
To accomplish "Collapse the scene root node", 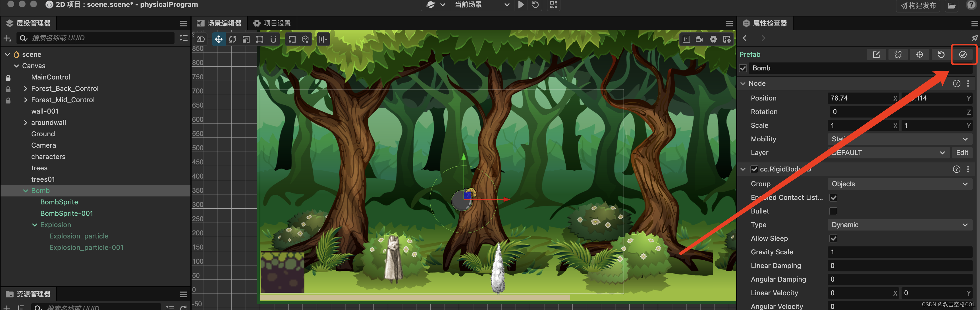I will pos(7,55).
